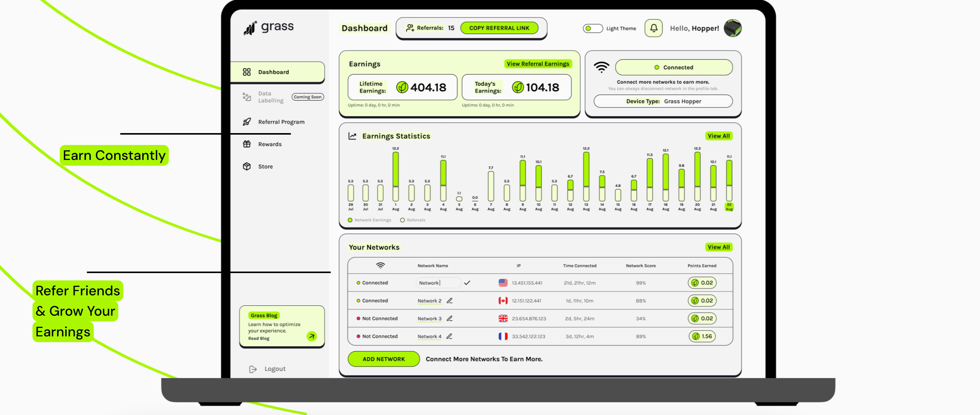Open the Grass Blog arrow button
Image resolution: width=980 pixels, height=415 pixels.
[x=312, y=336]
